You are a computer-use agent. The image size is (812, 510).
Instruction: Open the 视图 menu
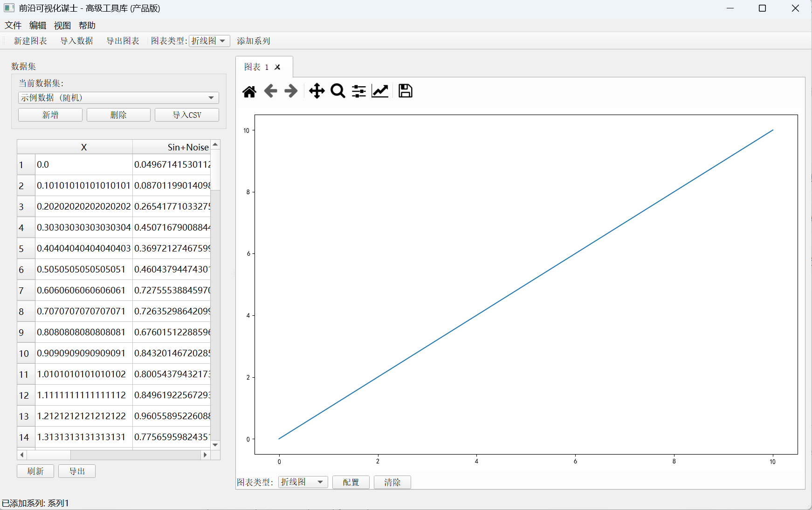(x=62, y=26)
